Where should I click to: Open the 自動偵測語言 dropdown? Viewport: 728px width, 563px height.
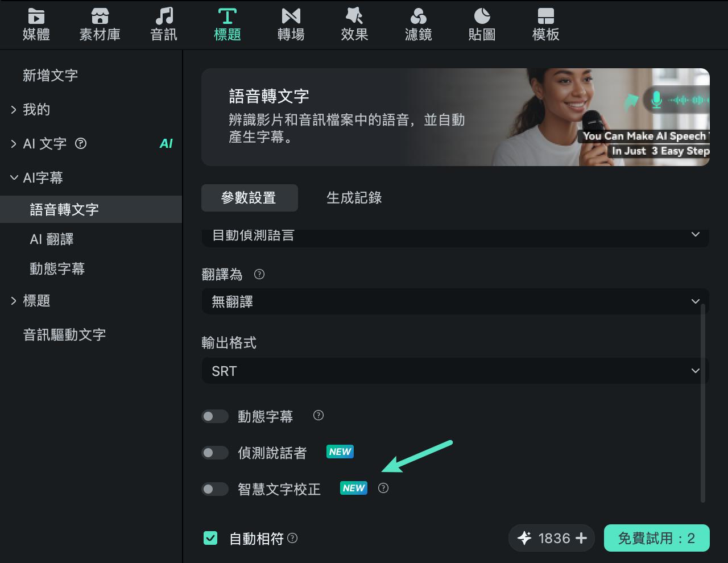tap(455, 238)
